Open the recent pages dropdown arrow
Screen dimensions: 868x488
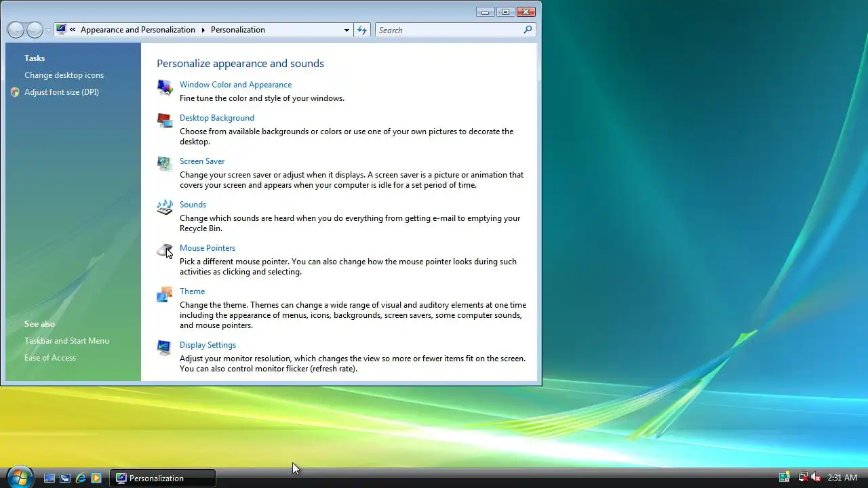coord(48,30)
